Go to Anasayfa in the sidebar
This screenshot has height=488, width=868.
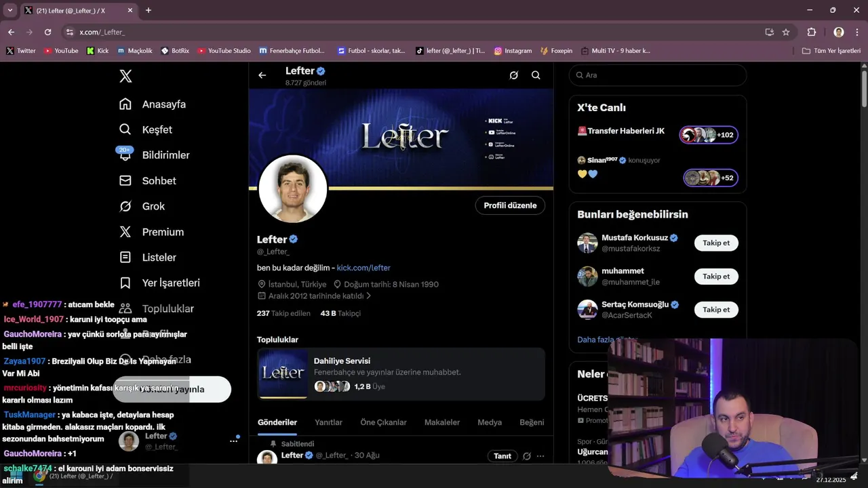[153, 104]
